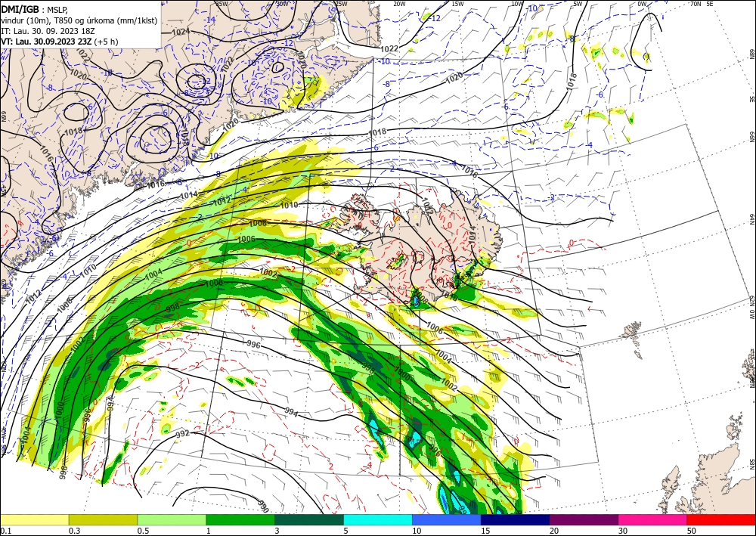Click the legend value '20' below the colorbar
Screen dimensions: 756x536
tap(554, 531)
